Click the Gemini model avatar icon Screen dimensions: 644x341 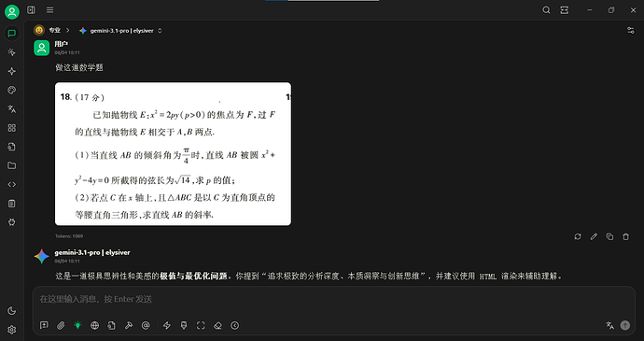41,256
